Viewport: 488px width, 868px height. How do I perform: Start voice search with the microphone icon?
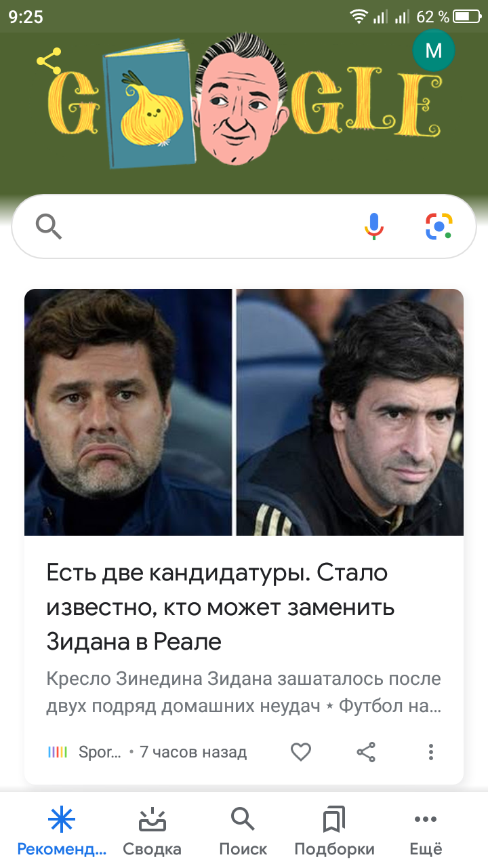(374, 226)
